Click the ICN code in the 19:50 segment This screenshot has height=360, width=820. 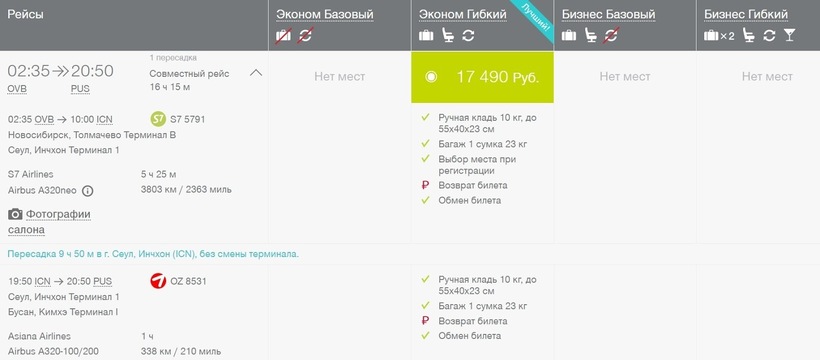click(x=42, y=282)
